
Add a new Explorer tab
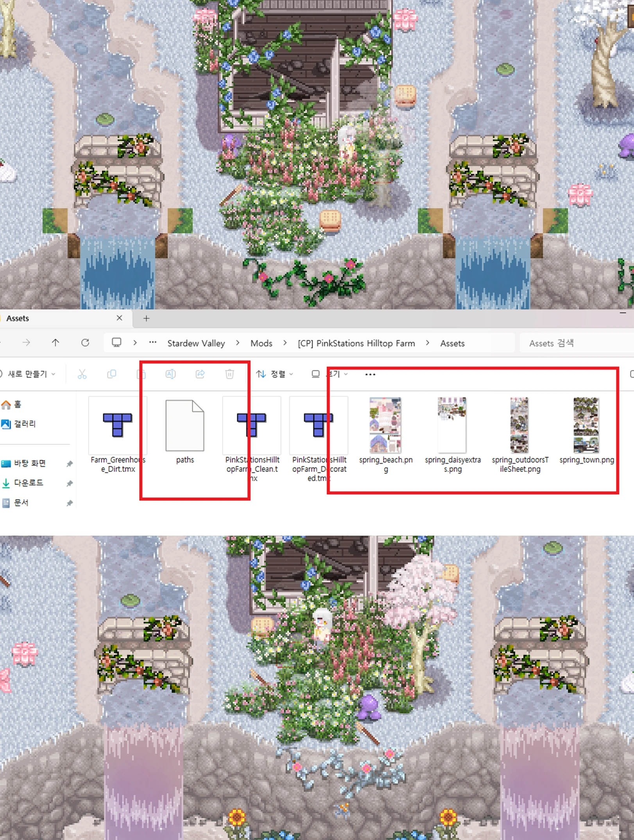[x=146, y=318]
